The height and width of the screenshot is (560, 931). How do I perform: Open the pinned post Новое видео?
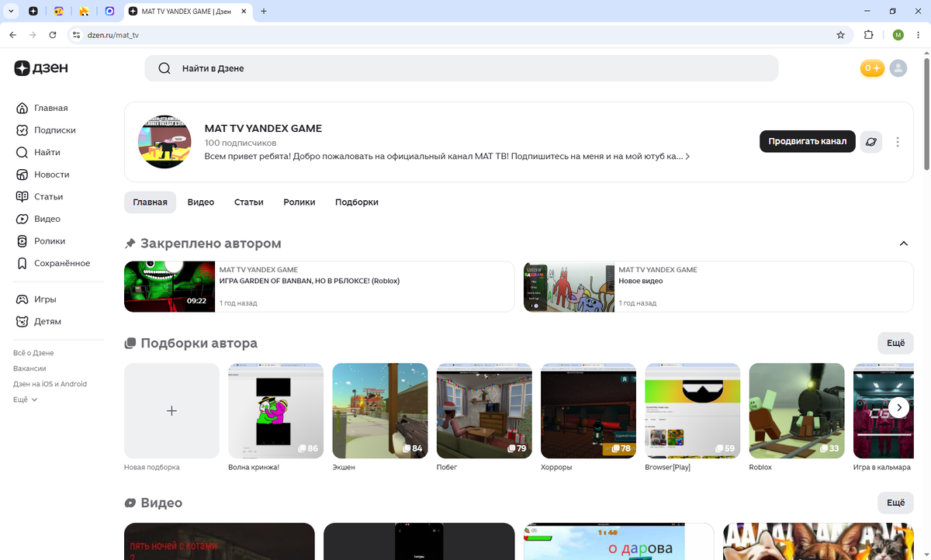[718, 286]
